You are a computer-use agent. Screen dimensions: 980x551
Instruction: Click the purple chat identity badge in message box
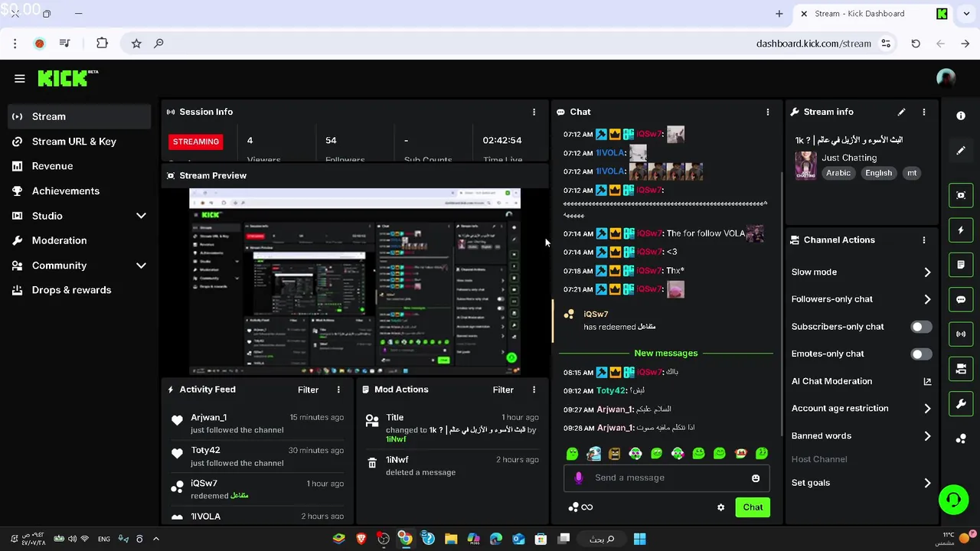pyautogui.click(x=579, y=478)
